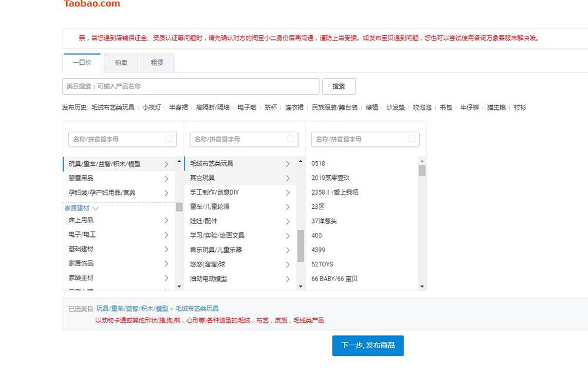Screen dimensions: 588x374
Task: Switch to the 拍卖 tab
Action: pos(121,63)
